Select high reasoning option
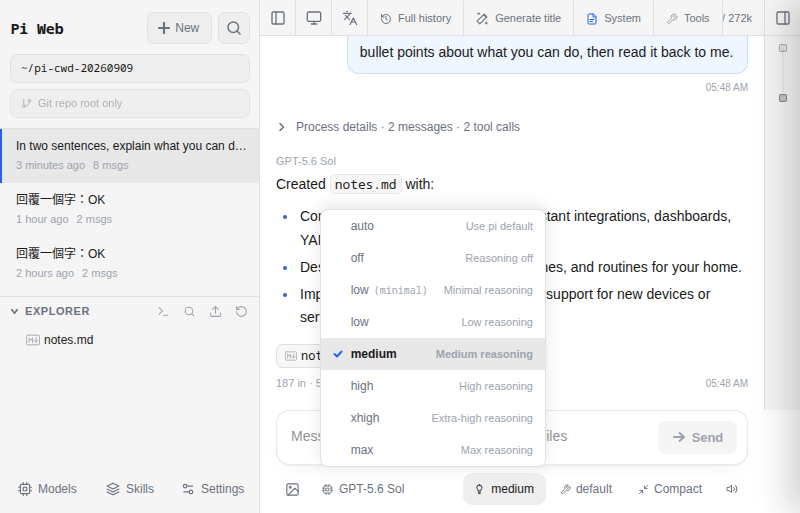The height and width of the screenshot is (513, 800). tap(433, 386)
